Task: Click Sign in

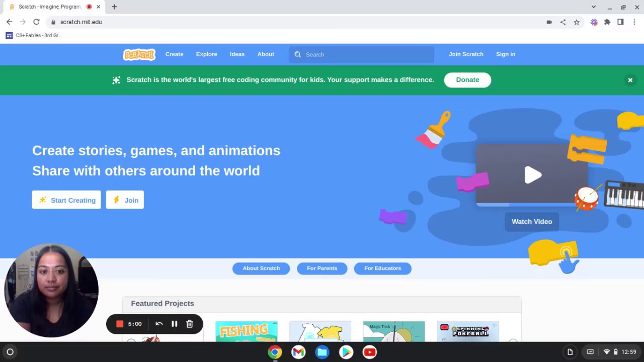Action: click(x=506, y=54)
